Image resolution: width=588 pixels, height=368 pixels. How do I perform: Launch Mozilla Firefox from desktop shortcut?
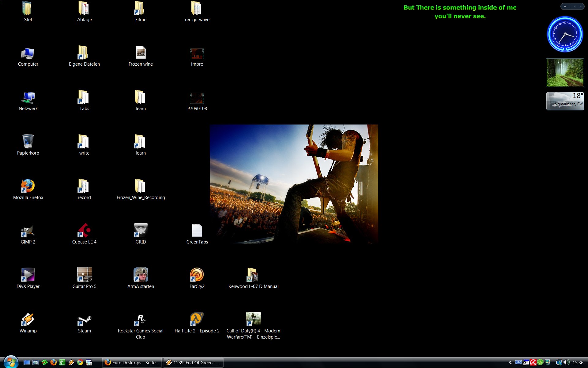(28, 190)
